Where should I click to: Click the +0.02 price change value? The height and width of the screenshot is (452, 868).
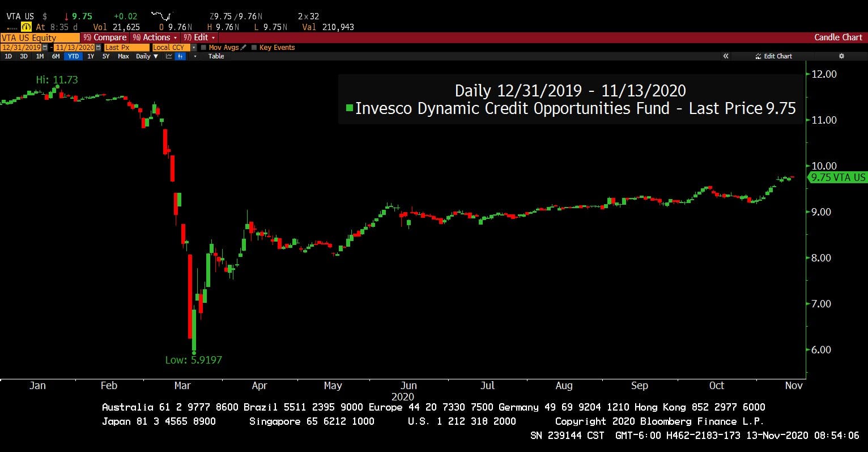(125, 16)
